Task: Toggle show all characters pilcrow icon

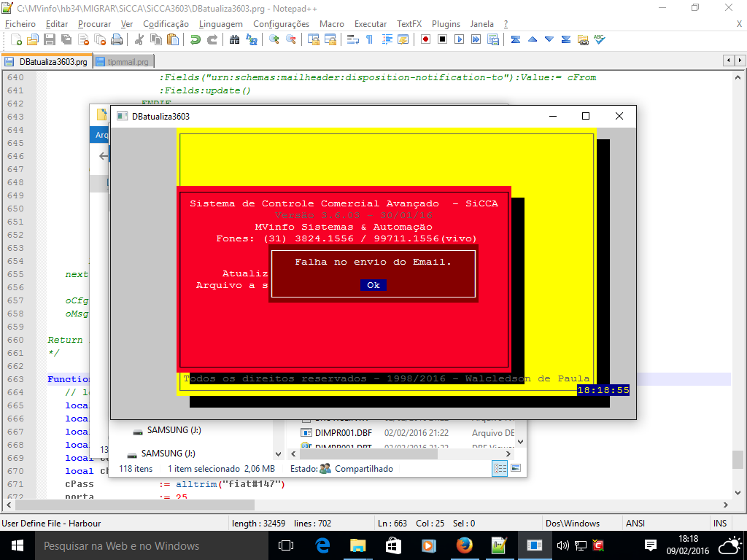Action: 369,39
